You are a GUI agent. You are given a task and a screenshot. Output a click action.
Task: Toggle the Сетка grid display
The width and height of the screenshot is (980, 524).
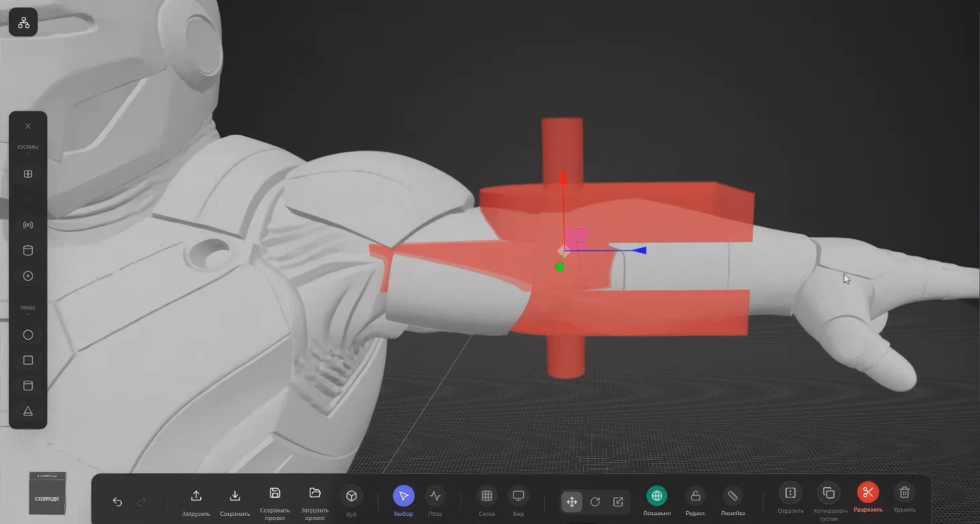point(487,501)
